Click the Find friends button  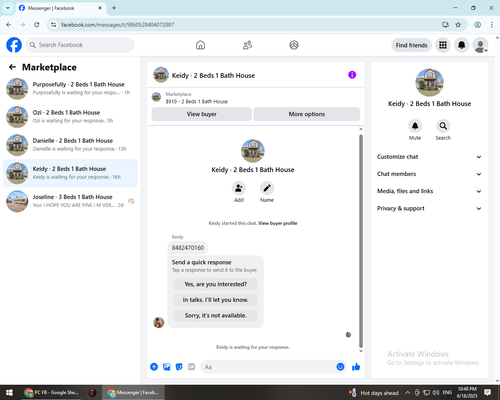point(411,45)
